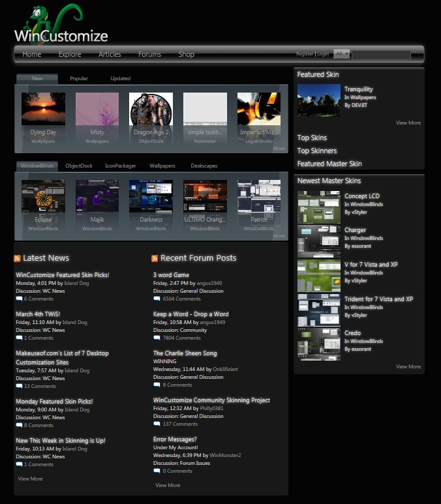Image resolution: width=441 pixels, height=504 pixels.
Task: Open the Eclipse WindowBlinds thumbnail
Action: coord(43,196)
